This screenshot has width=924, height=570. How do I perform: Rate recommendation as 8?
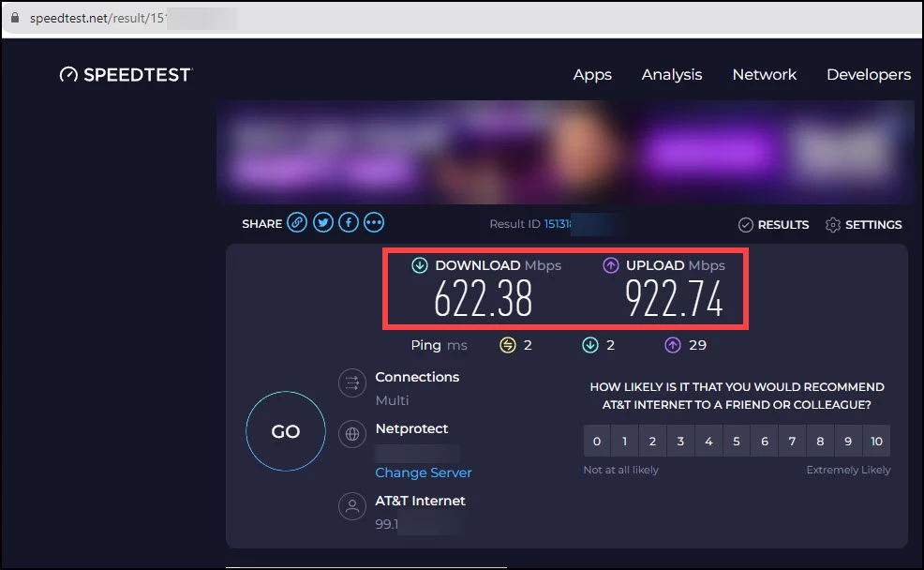pyautogui.click(x=820, y=441)
